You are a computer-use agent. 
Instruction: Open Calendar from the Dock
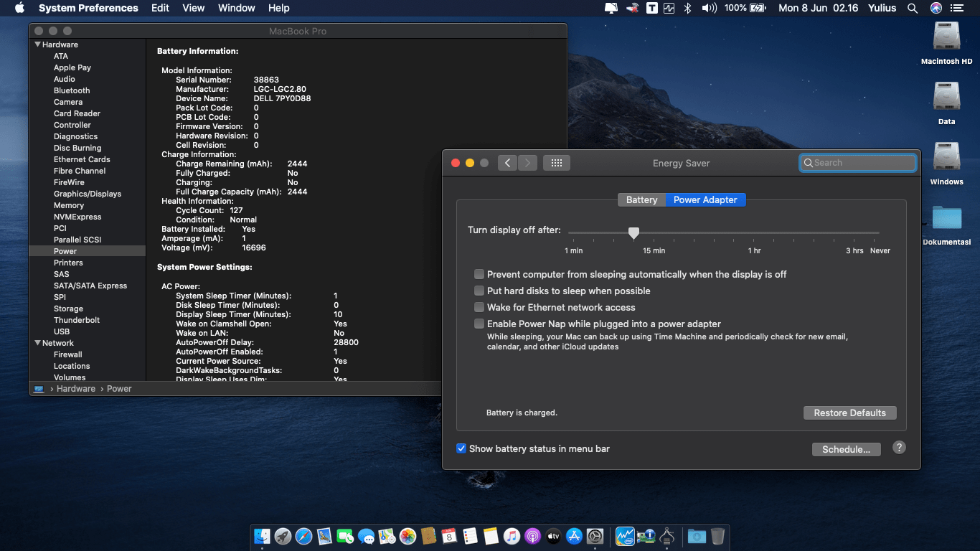tap(450, 536)
